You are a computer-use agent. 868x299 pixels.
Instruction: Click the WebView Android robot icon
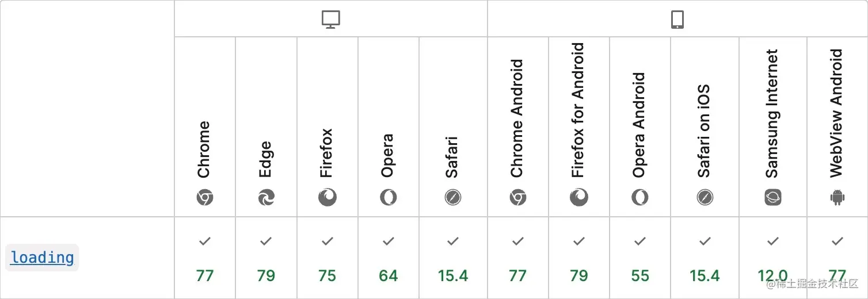click(837, 198)
